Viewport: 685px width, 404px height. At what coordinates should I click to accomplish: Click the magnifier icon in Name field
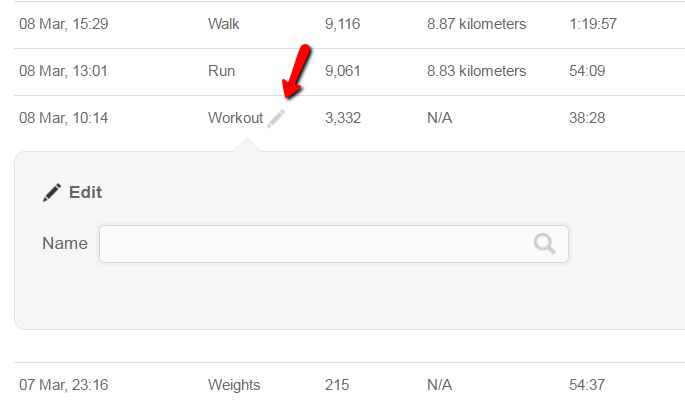click(544, 243)
